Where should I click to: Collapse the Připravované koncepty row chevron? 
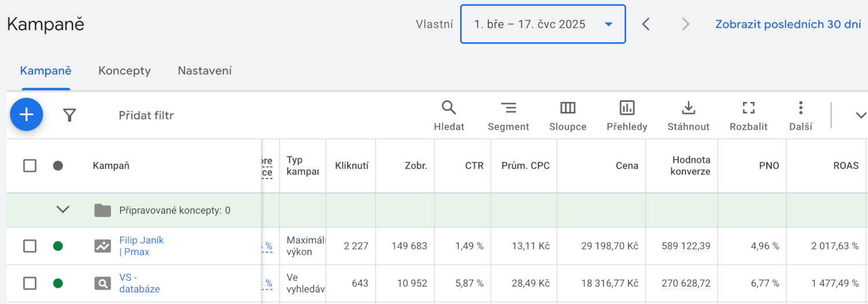pyautogui.click(x=63, y=210)
